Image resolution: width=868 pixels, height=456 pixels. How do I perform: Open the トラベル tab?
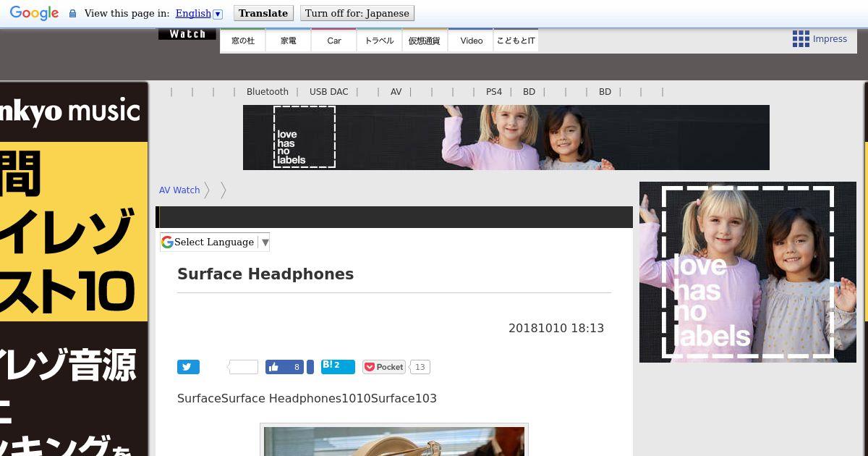coord(380,41)
